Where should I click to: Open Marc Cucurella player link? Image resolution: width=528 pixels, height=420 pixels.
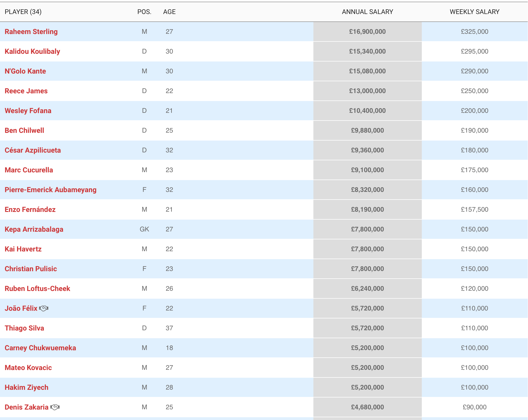(x=29, y=170)
